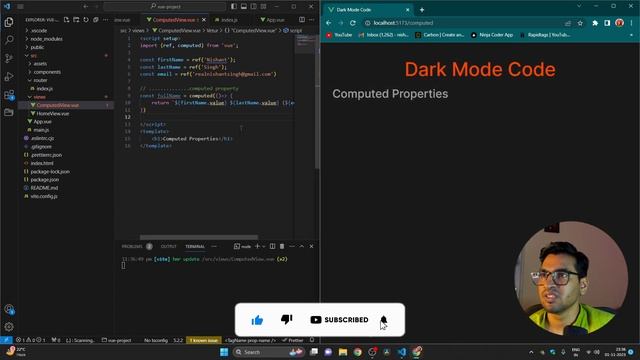
Task: Click the Prettier status bar item
Action: tap(293, 340)
